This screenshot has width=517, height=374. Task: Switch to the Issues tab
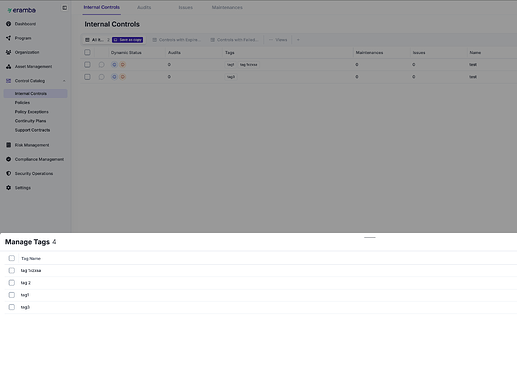[x=185, y=7]
